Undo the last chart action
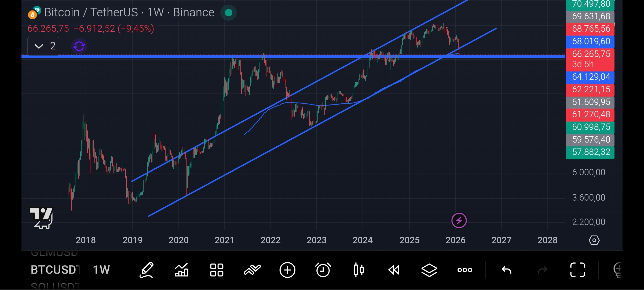 [507, 270]
